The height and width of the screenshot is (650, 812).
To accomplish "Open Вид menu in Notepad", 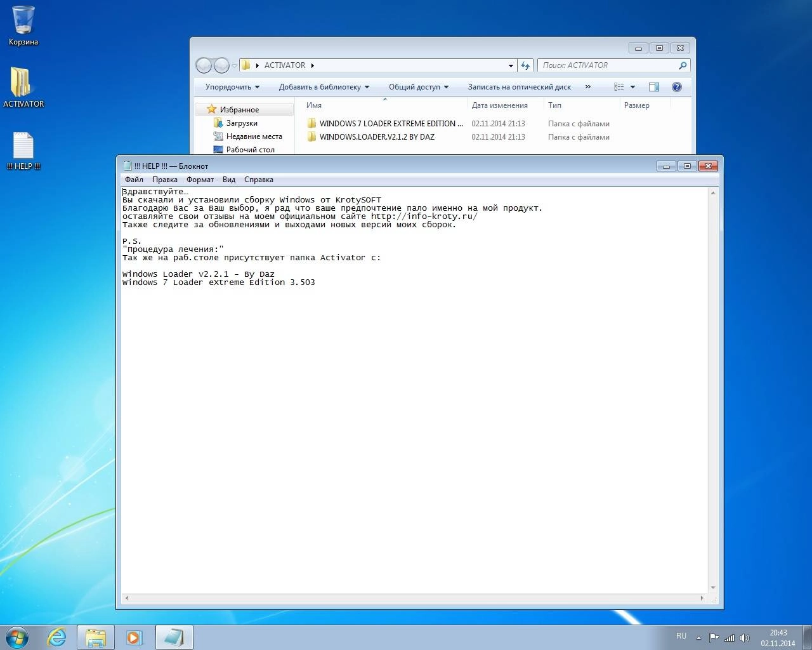I will pos(229,180).
